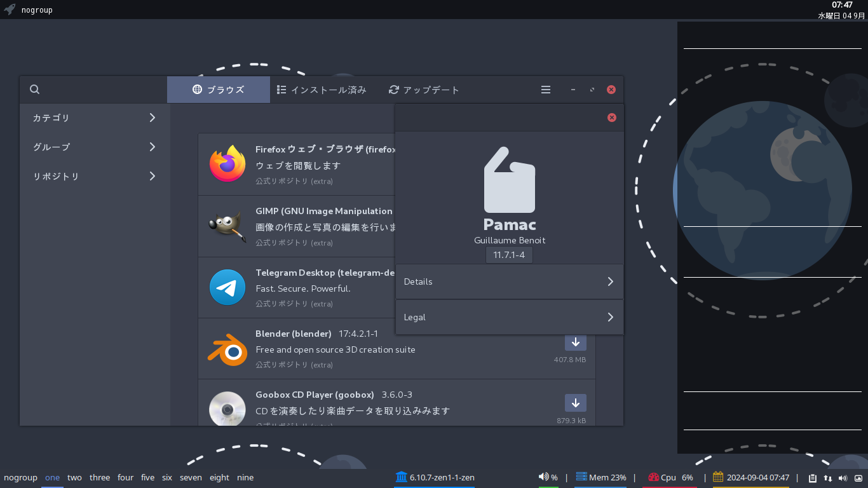
Task: Click the large Pamac logo in About dialog
Action: [x=510, y=180]
